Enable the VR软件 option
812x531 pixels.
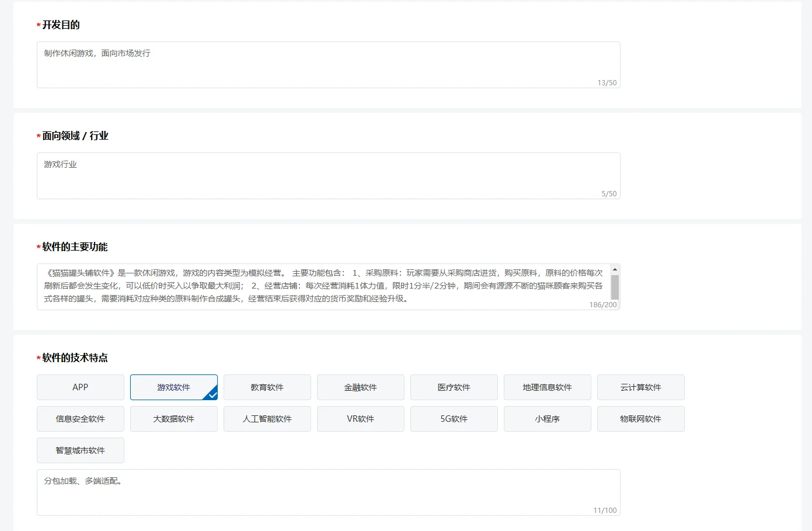[360, 418]
